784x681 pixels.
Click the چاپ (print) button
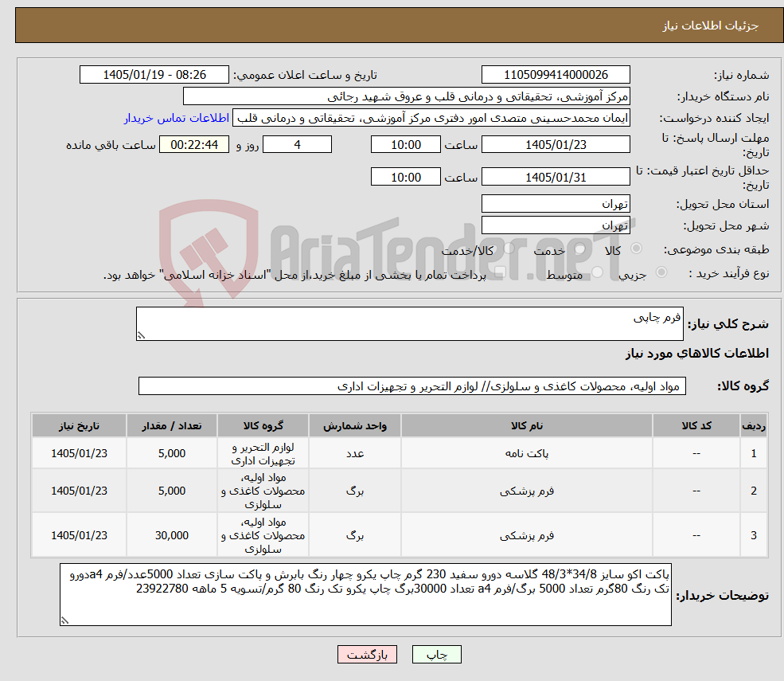point(436,655)
